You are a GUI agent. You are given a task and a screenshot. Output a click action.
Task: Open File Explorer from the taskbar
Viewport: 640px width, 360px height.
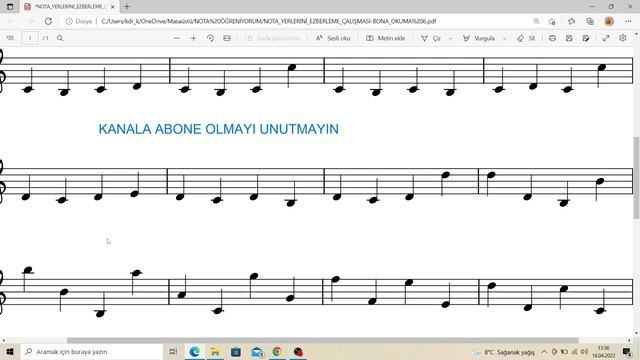pos(215,351)
